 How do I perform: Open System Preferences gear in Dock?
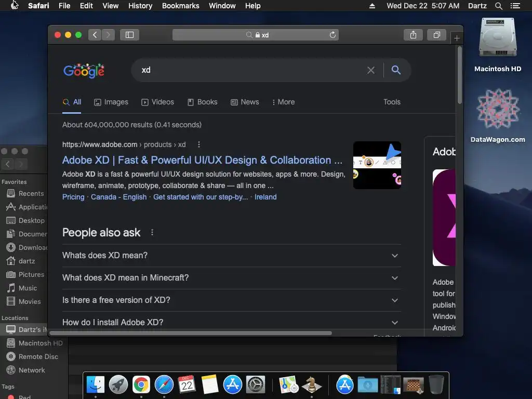[x=256, y=384]
